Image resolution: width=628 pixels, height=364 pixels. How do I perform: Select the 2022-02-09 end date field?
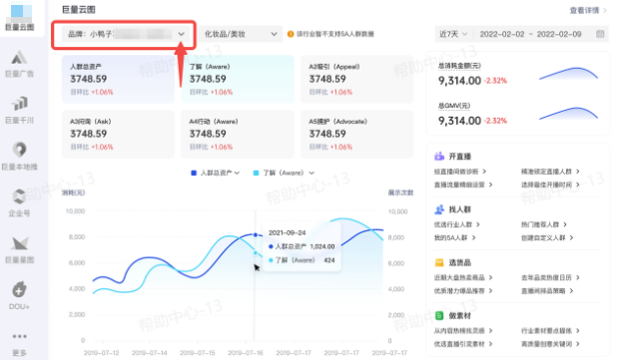[x=559, y=34]
